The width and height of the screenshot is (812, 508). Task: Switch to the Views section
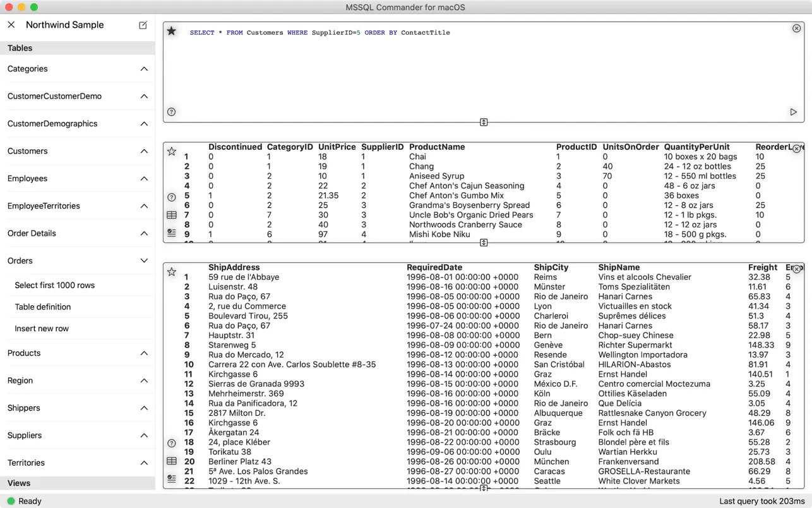[x=18, y=483]
